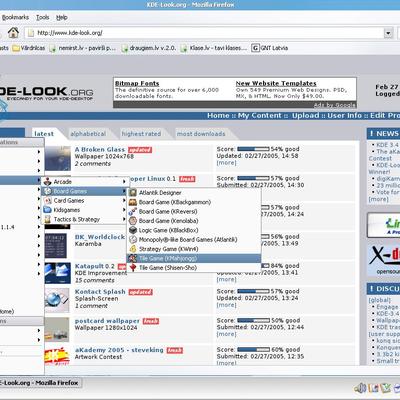Select the Board Games submenu entry
Screen dimensions: 400x400
(x=85, y=191)
